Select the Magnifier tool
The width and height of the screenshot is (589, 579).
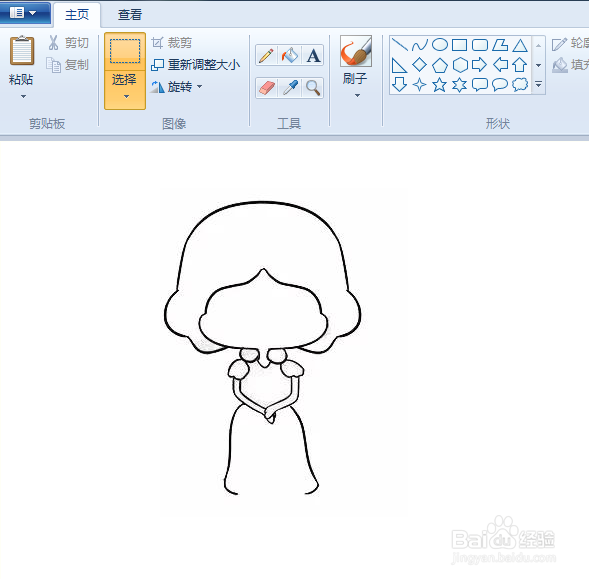tap(313, 88)
